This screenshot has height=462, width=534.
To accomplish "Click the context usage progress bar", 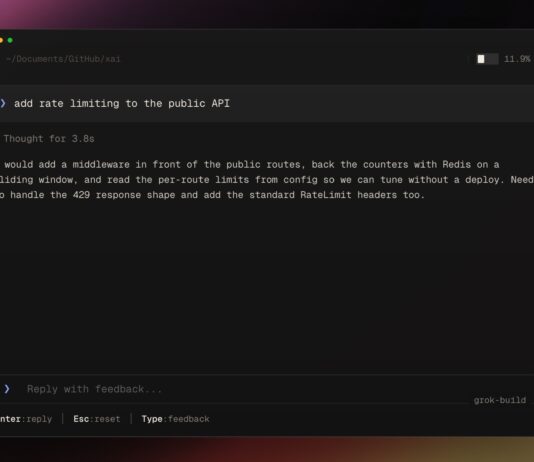I will click(x=487, y=59).
